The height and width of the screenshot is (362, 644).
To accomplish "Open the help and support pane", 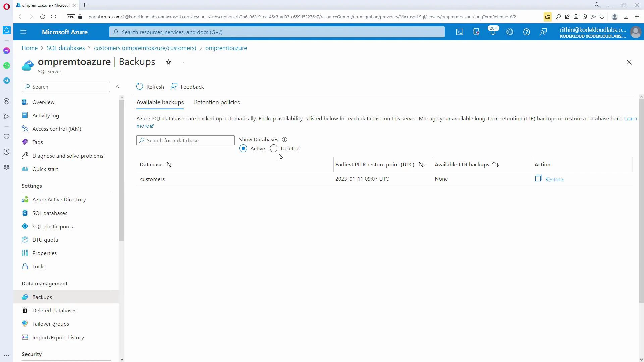I will [x=527, y=32].
